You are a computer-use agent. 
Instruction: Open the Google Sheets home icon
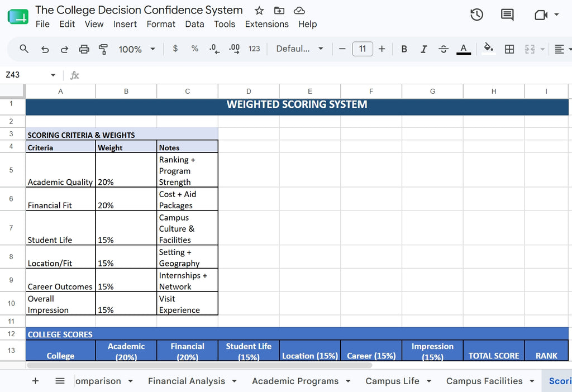click(x=18, y=16)
